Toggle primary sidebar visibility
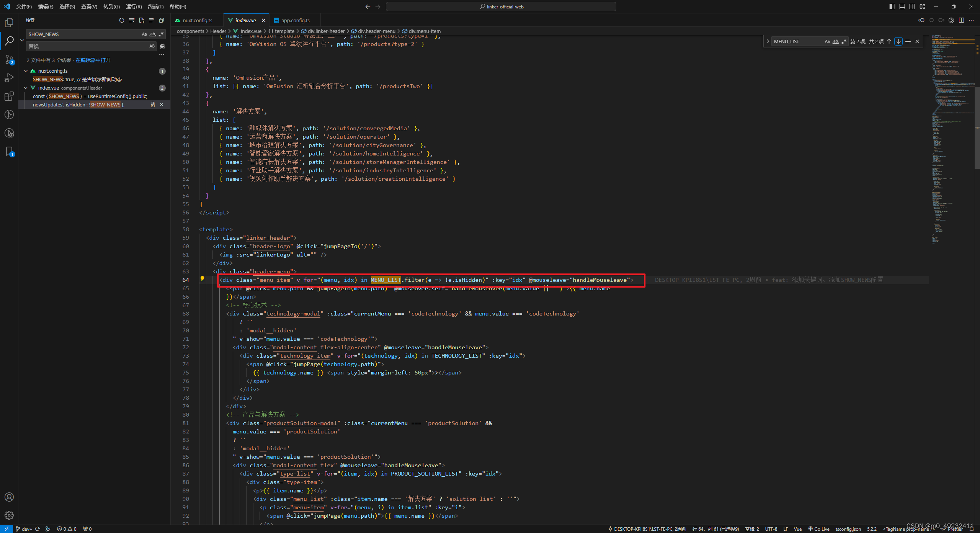Viewport: 980px width, 533px height. click(892, 7)
